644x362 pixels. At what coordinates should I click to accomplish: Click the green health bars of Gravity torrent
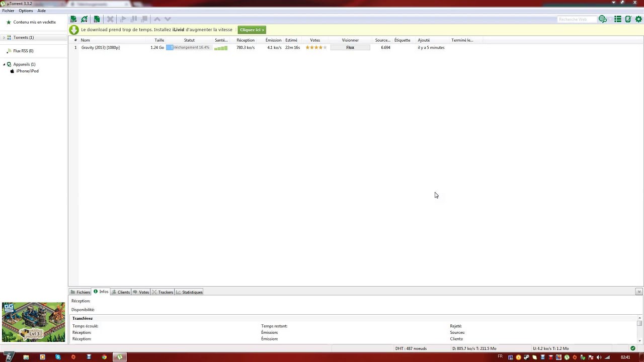coord(221,48)
